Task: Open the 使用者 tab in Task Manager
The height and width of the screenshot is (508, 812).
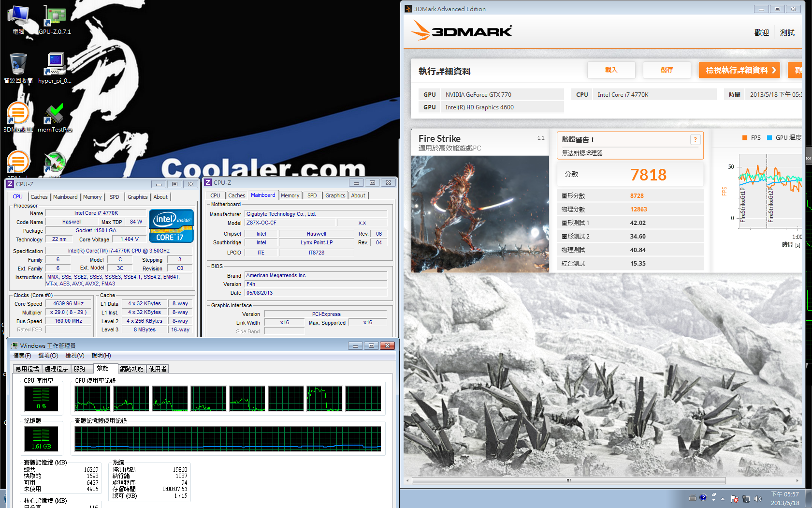Action: click(158, 369)
